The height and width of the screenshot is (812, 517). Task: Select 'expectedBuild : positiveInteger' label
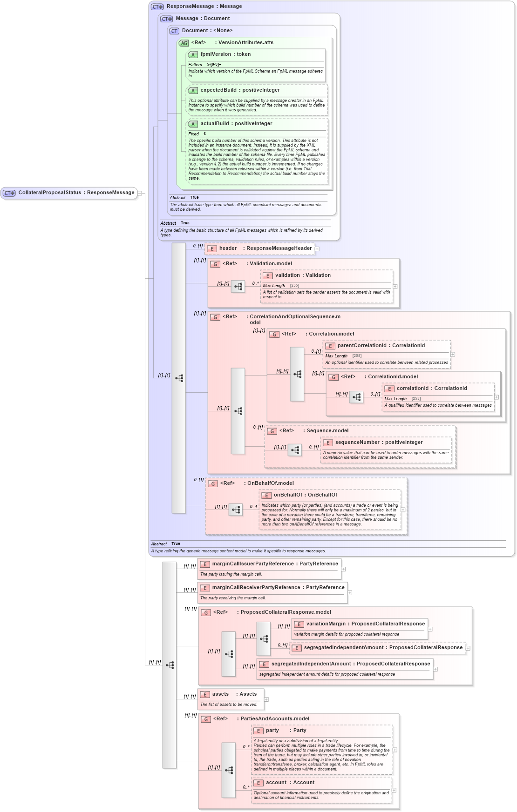click(x=240, y=90)
